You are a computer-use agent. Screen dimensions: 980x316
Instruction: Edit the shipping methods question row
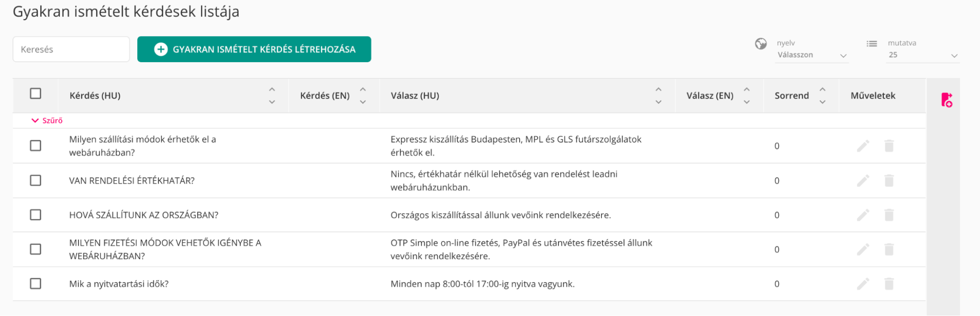pos(863,146)
